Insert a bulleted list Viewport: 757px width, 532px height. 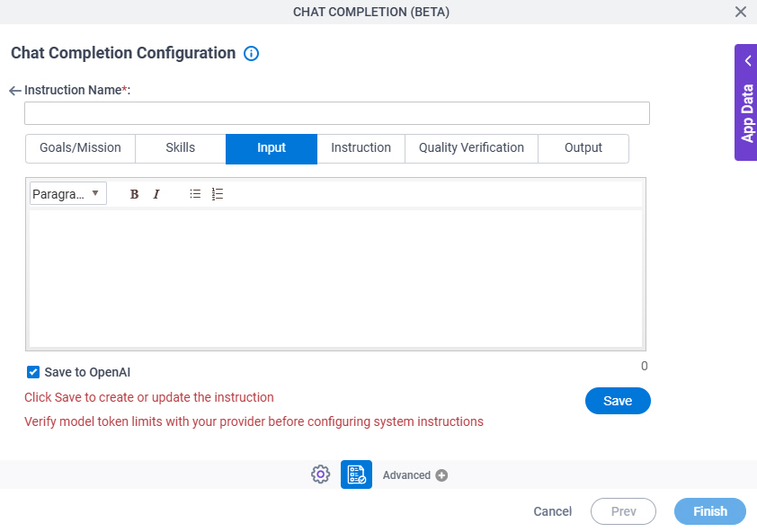click(x=195, y=194)
